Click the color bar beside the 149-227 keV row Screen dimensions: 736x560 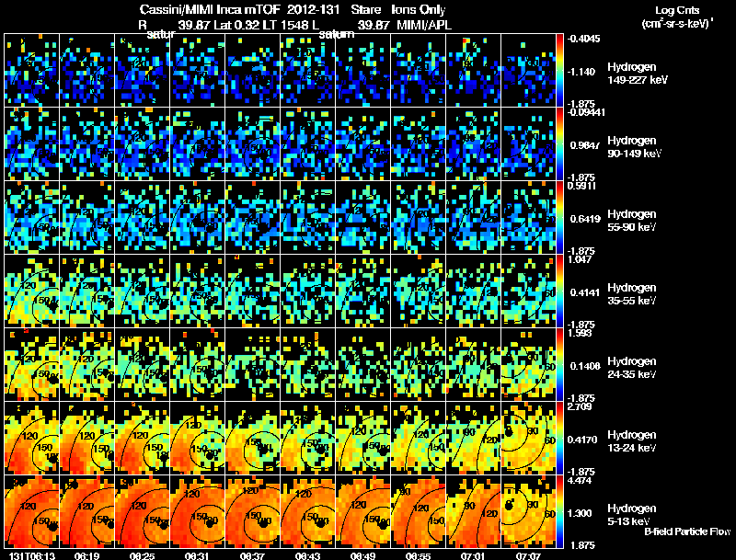559,71
